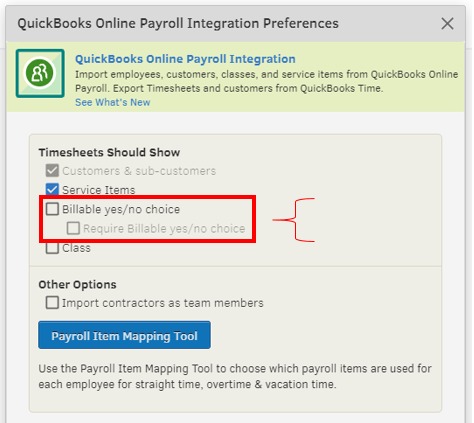Check Import contractors as team members
This screenshot has width=474, height=423.
pos(52,303)
